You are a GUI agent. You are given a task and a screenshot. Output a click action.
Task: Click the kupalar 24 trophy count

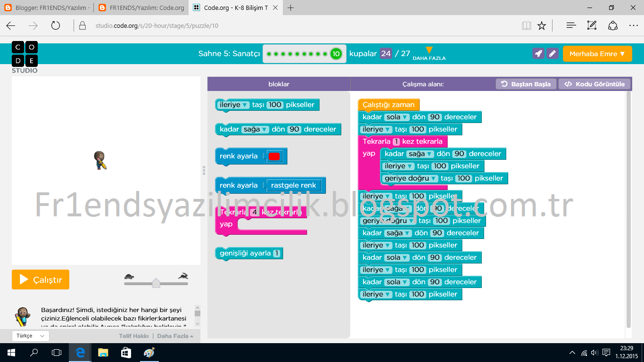pyautogui.click(x=386, y=54)
